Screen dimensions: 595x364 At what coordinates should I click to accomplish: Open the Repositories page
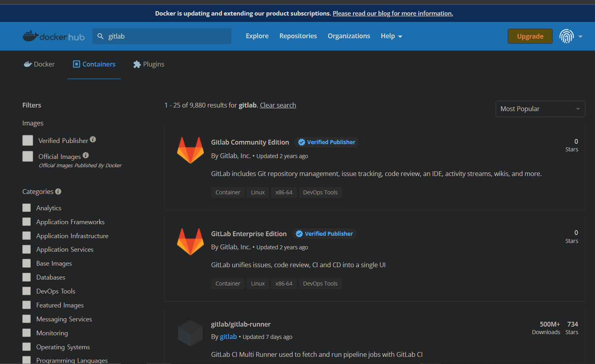pyautogui.click(x=298, y=36)
